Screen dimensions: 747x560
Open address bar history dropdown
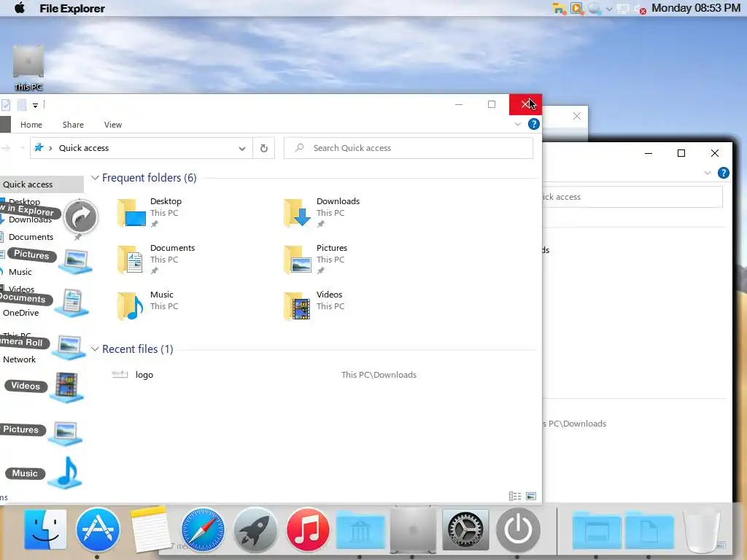[242, 149]
